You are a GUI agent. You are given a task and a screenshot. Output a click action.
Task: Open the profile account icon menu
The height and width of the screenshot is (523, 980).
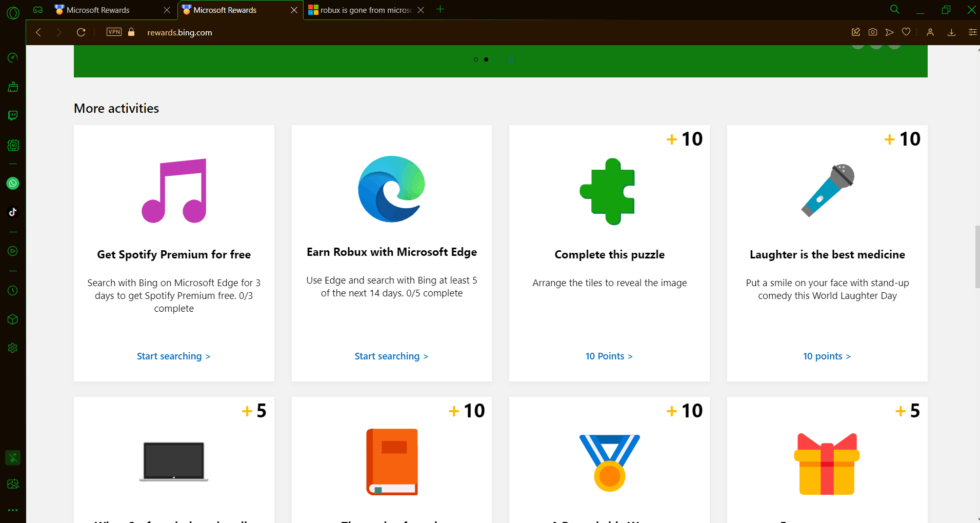pos(930,32)
